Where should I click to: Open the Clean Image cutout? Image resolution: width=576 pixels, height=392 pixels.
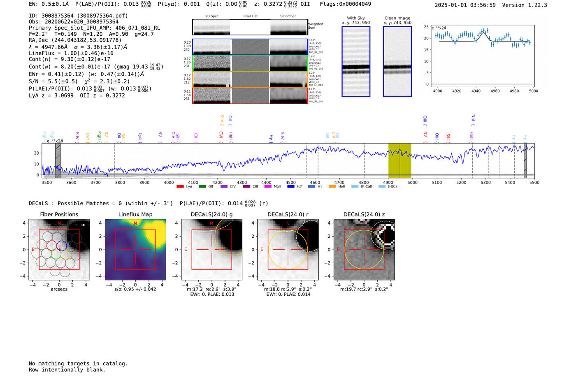click(x=397, y=61)
